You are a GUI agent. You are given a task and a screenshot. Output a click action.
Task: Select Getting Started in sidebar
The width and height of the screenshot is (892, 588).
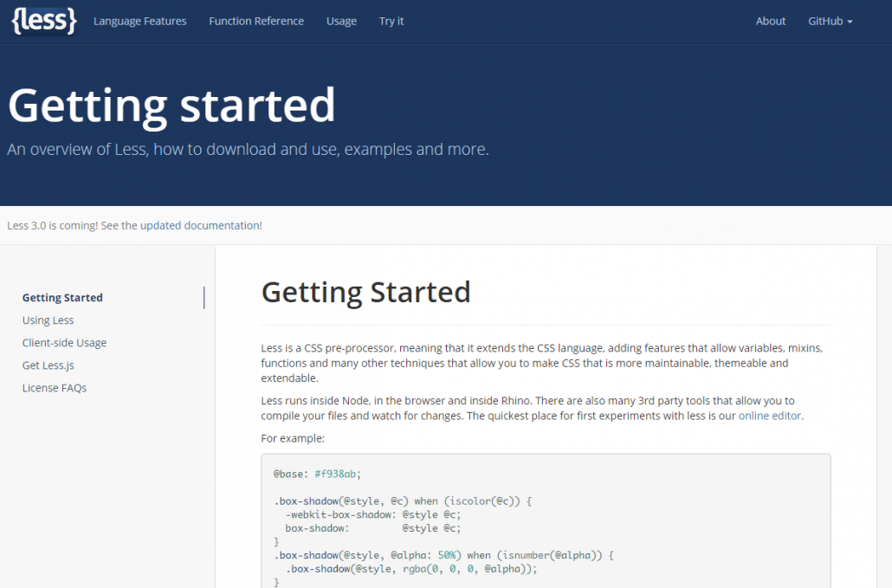point(62,298)
